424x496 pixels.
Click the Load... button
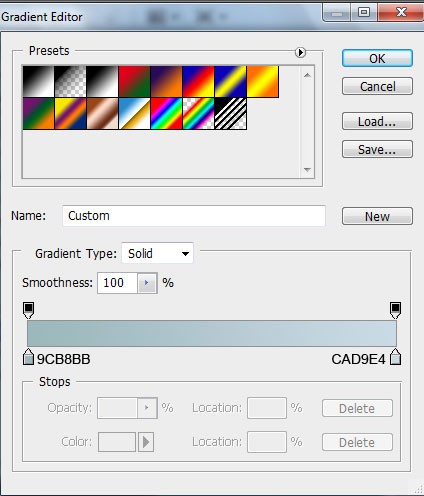pos(377,121)
